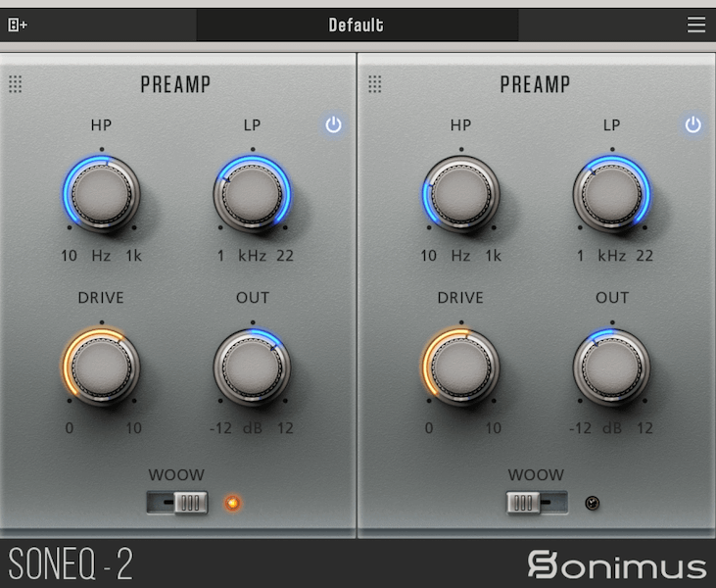Screen dimensions: 716x588
Task: Toggle the left Preamp power button
Action: tap(334, 125)
